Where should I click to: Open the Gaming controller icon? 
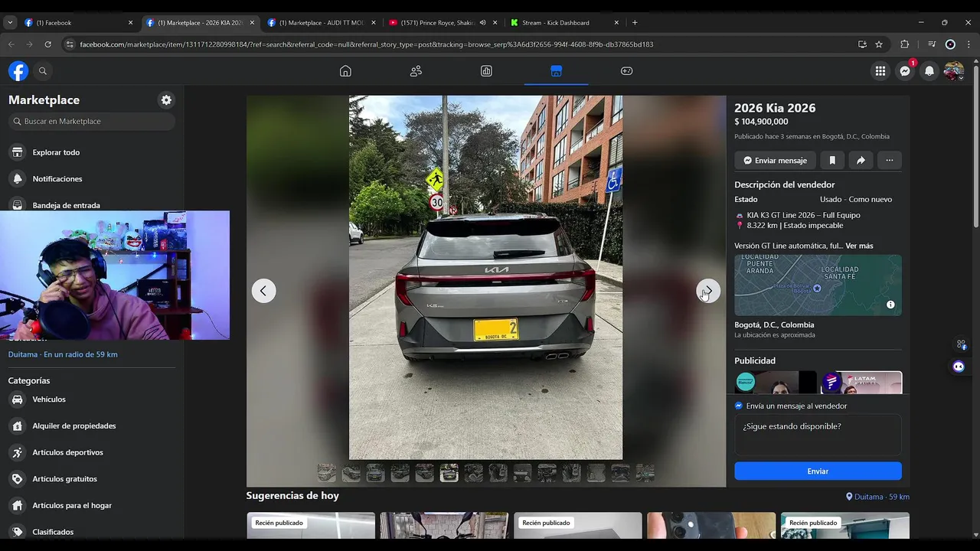point(626,71)
